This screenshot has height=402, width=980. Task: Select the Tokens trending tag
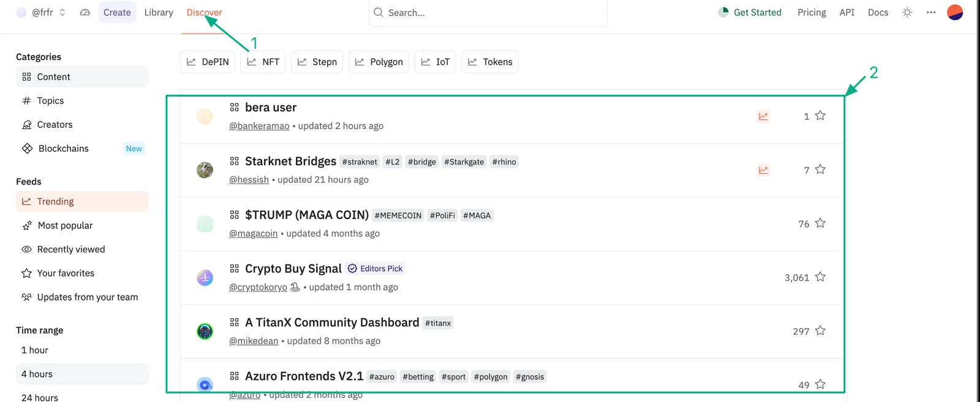(x=490, y=62)
